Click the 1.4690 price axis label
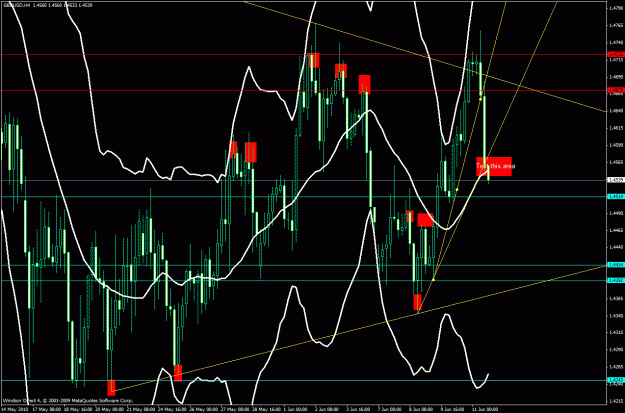 point(615,76)
